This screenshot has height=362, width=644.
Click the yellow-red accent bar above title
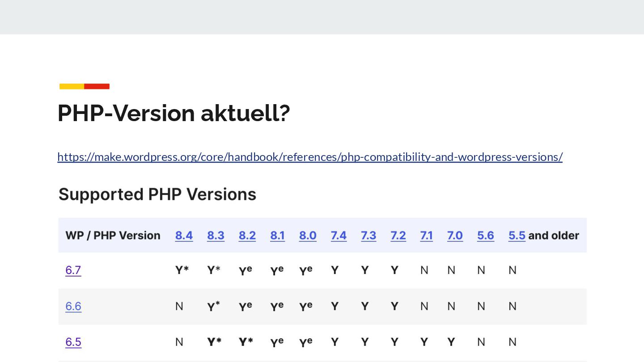coord(85,86)
